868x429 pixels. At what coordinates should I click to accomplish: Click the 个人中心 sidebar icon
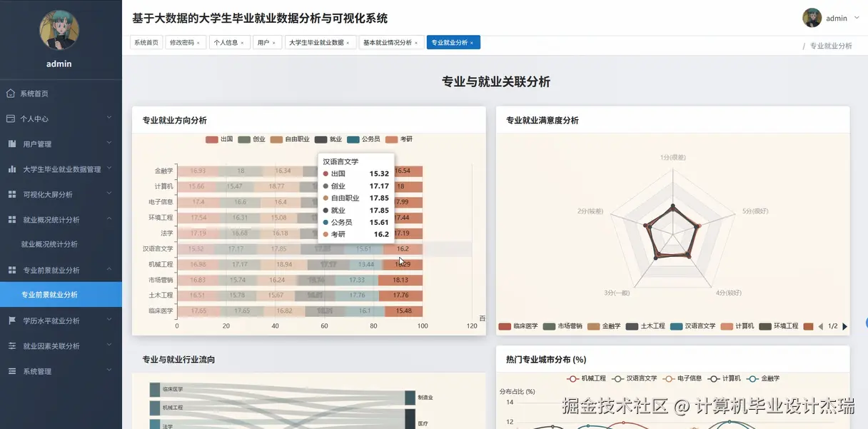click(11, 118)
